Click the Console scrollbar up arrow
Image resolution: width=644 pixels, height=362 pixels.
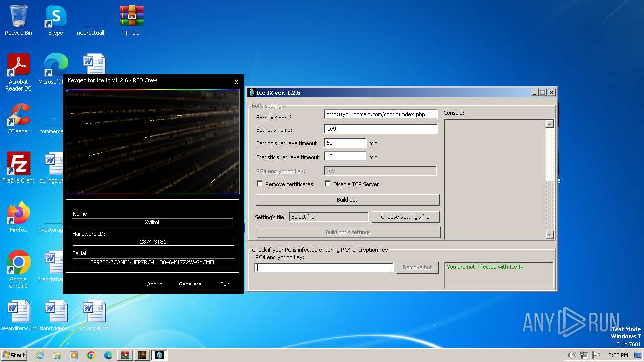[x=549, y=124]
